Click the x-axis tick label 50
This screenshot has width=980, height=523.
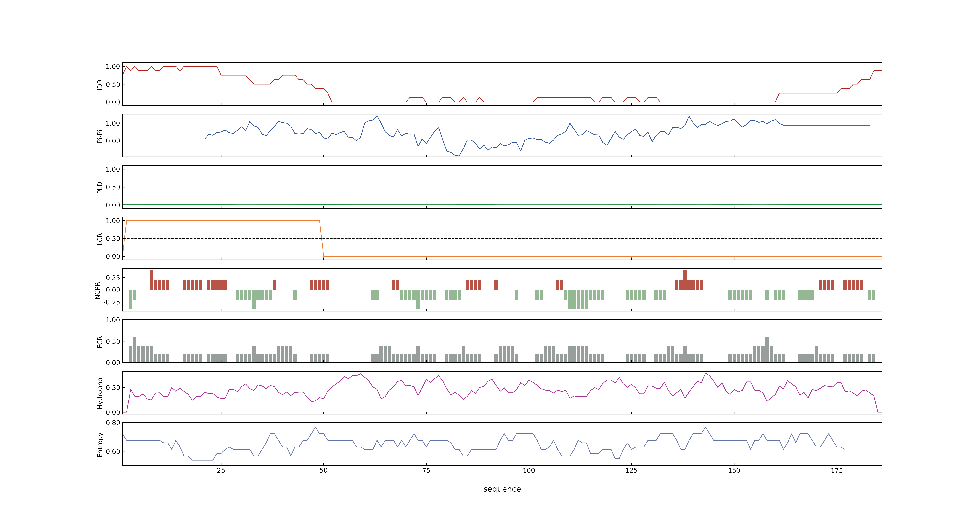[324, 470]
